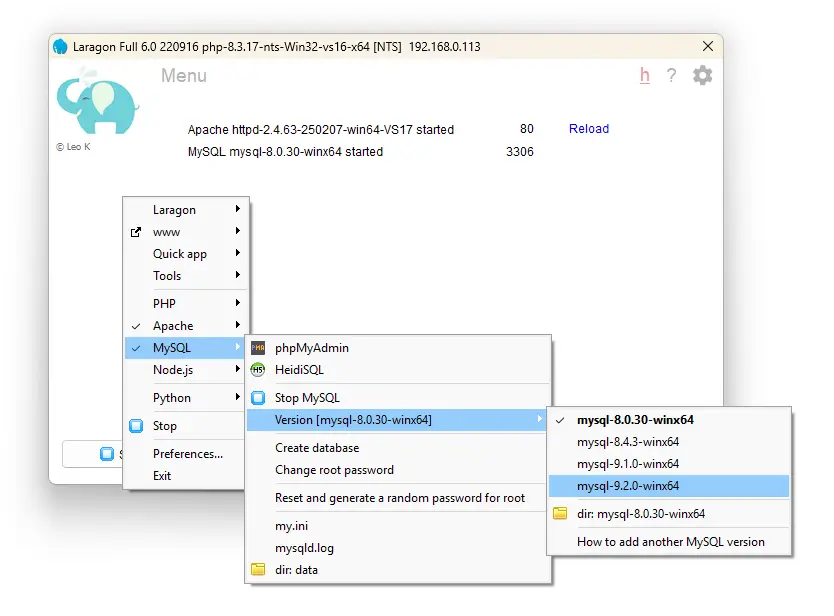Click Stop in main menu

[x=185, y=426]
